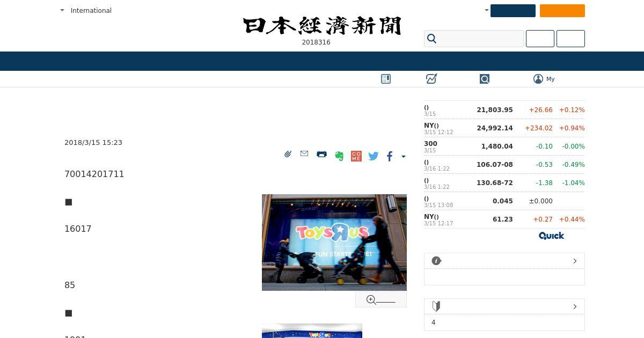This screenshot has height=338, width=644.
Task: Click the beginner leaf mark icon
Action: [436, 306]
